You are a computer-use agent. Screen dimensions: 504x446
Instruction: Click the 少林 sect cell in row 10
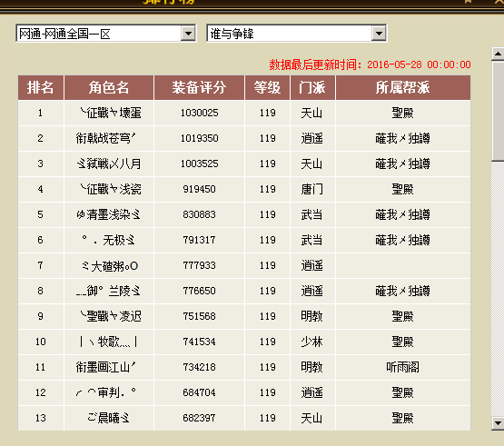[x=311, y=342]
